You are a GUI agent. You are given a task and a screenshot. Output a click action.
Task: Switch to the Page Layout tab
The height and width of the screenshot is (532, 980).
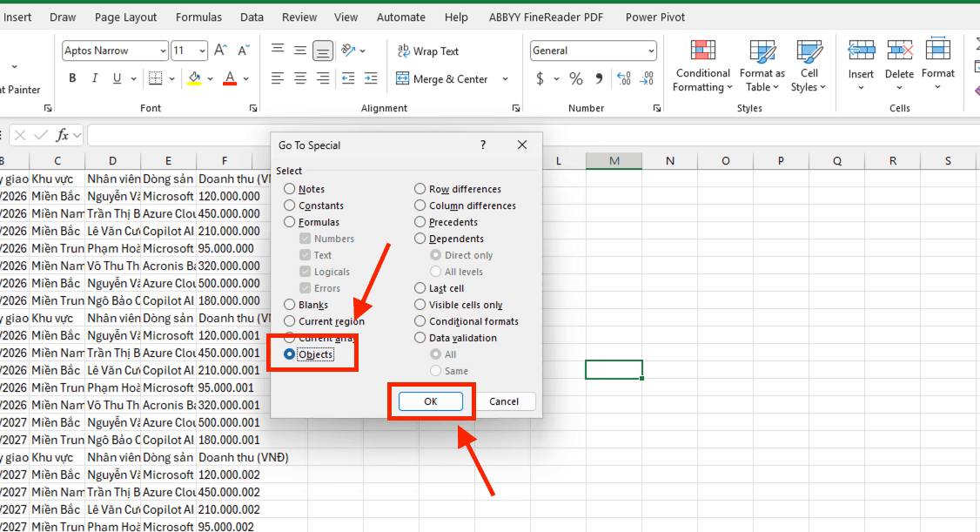tap(125, 17)
